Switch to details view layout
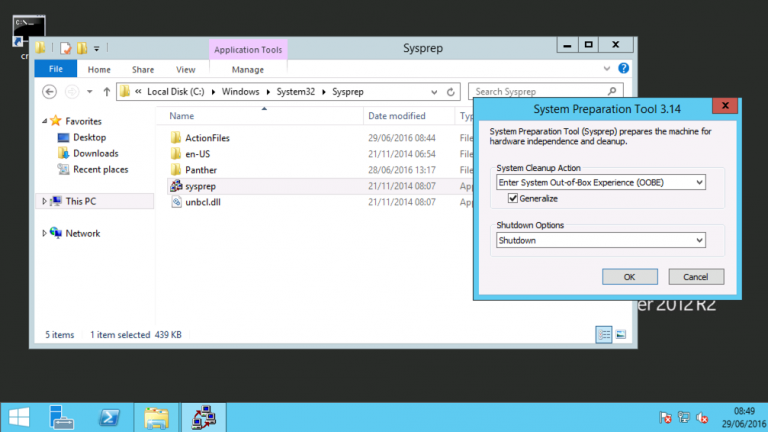 (604, 335)
